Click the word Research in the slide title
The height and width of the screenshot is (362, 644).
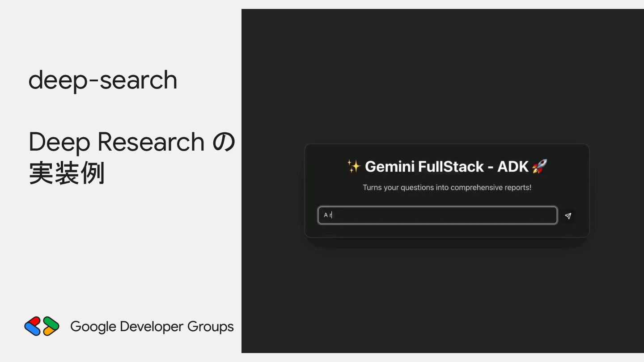[151, 142]
